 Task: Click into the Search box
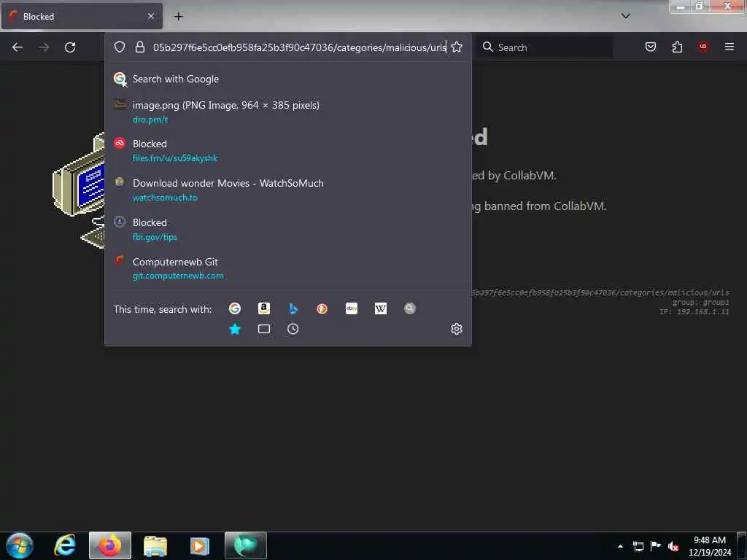coord(546,47)
